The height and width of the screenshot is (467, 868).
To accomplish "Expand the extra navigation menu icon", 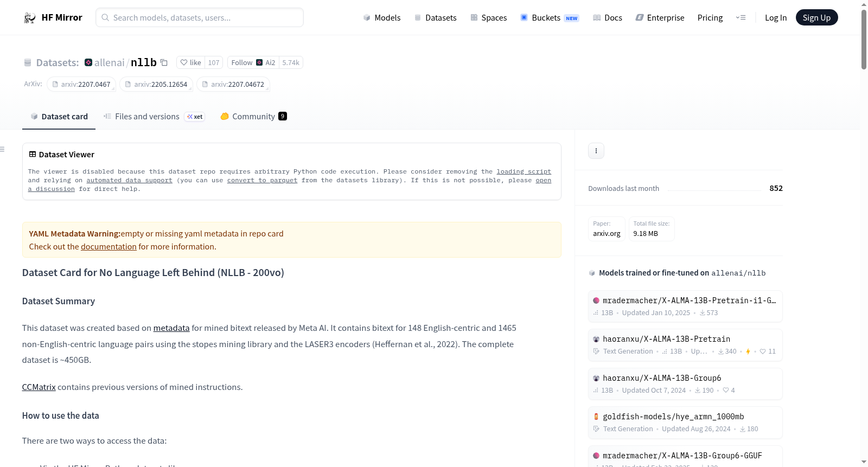I will [741, 18].
